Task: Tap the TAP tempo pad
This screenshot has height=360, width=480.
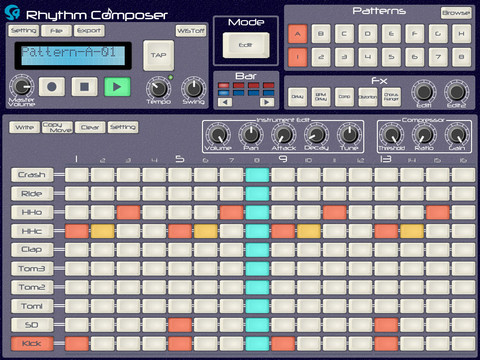Action: (158, 55)
